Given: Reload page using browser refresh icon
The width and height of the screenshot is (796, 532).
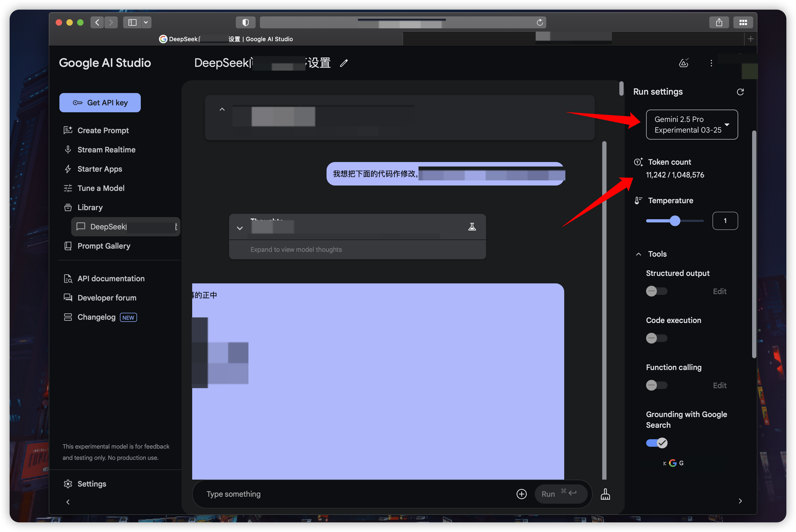Looking at the screenshot, I should (539, 23).
